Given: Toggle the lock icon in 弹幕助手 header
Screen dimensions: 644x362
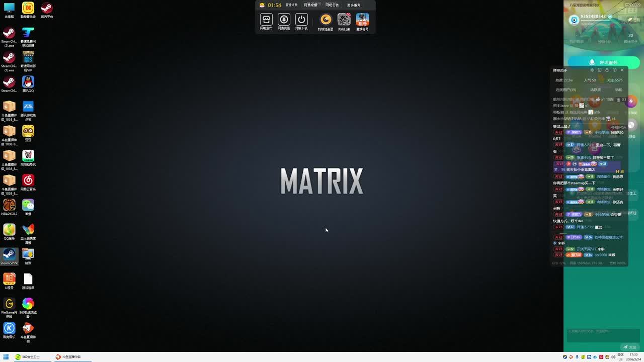Looking at the screenshot, I should tap(607, 70).
